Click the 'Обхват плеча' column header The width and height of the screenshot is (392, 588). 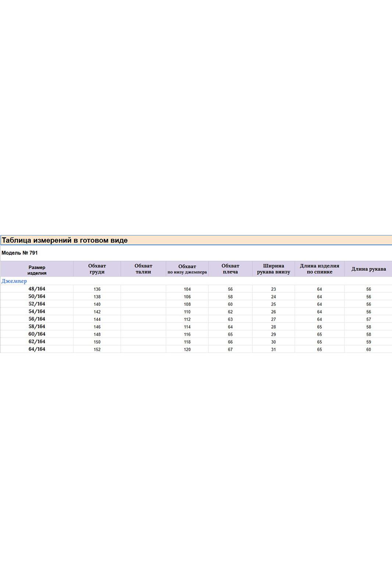pos(230,269)
